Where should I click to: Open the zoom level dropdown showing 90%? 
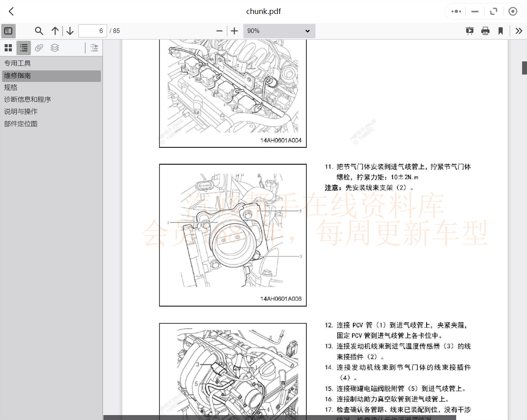(279, 31)
